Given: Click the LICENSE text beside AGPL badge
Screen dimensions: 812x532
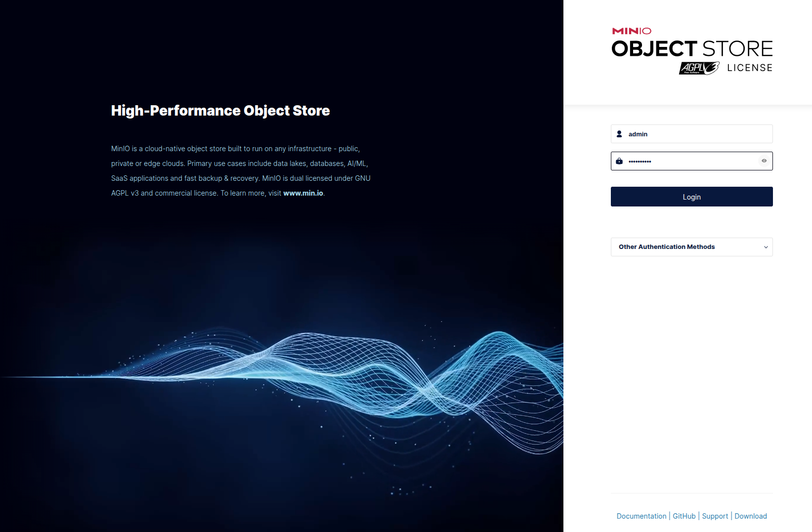Looking at the screenshot, I should pos(750,68).
